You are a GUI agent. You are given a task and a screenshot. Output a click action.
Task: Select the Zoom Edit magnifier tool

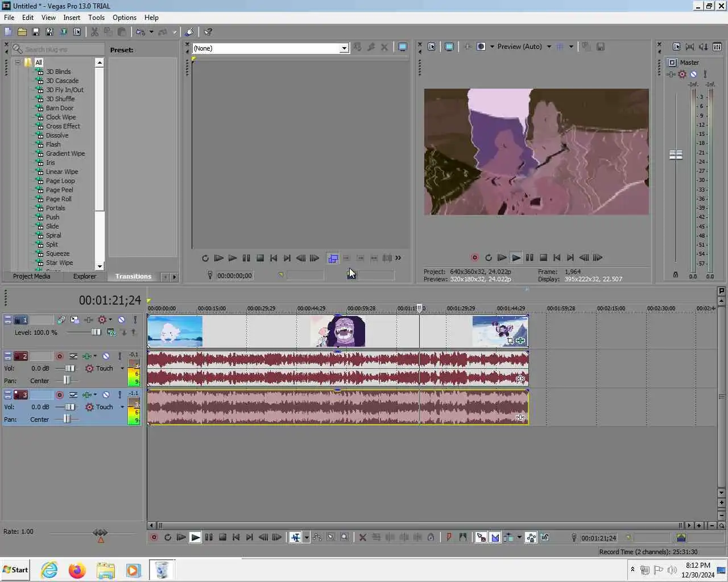click(344, 538)
